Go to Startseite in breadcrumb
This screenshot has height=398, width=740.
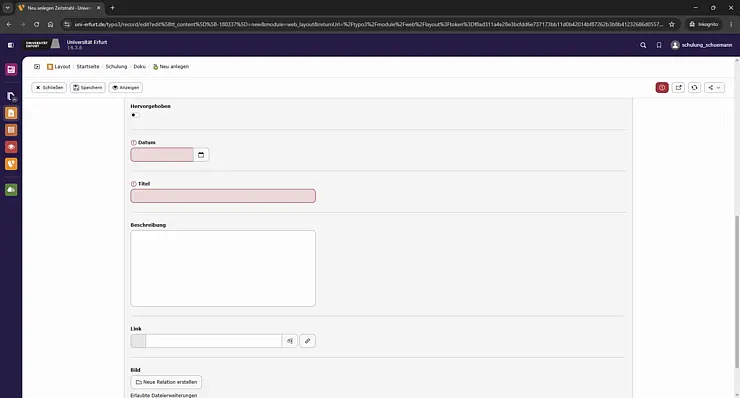pos(88,67)
